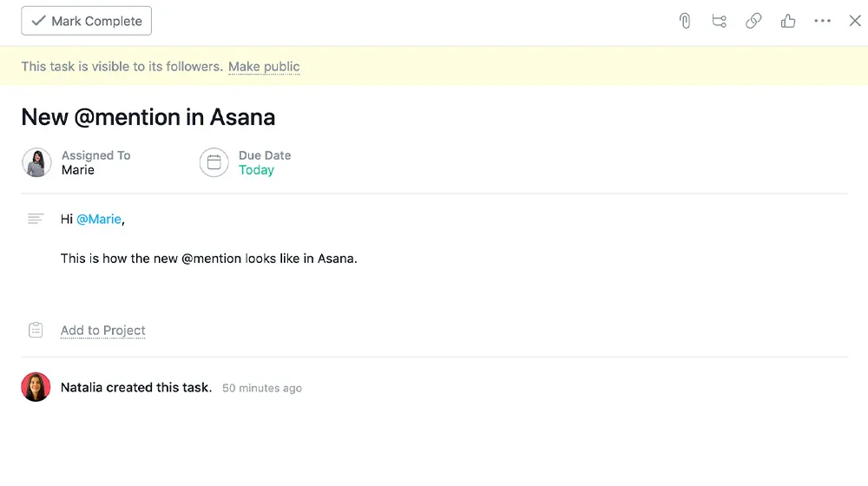Open Natalia's avatar in activity feed
This screenshot has width=868, height=486.
[36, 387]
